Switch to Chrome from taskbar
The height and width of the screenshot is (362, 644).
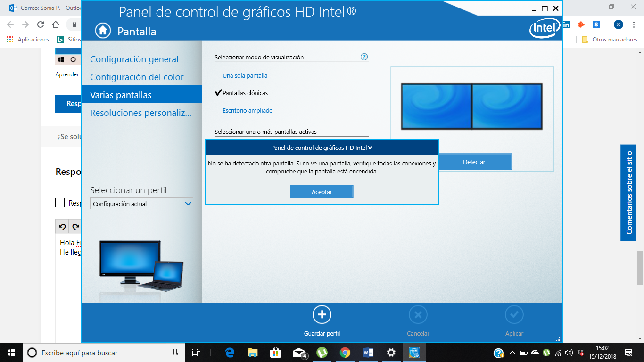coord(345,353)
